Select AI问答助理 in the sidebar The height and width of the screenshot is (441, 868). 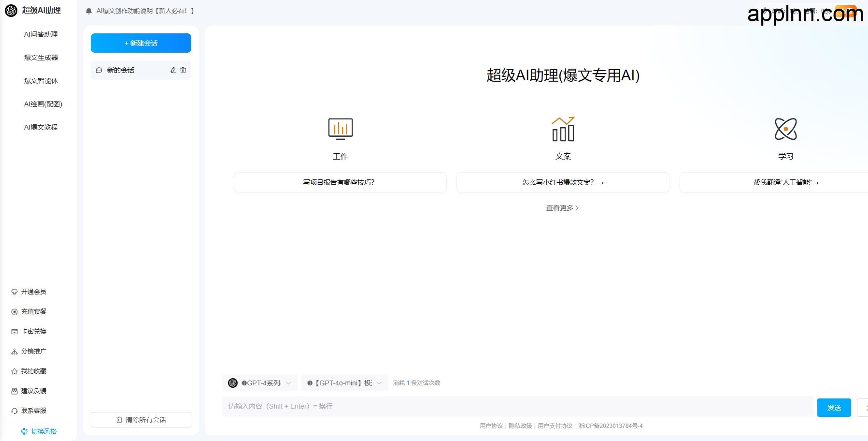pyautogui.click(x=41, y=34)
